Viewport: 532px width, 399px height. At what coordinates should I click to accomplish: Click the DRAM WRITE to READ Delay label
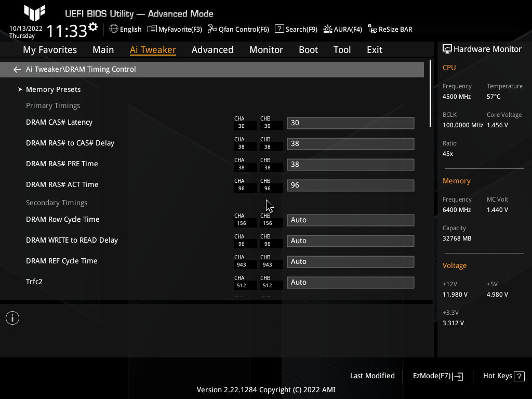[72, 240]
